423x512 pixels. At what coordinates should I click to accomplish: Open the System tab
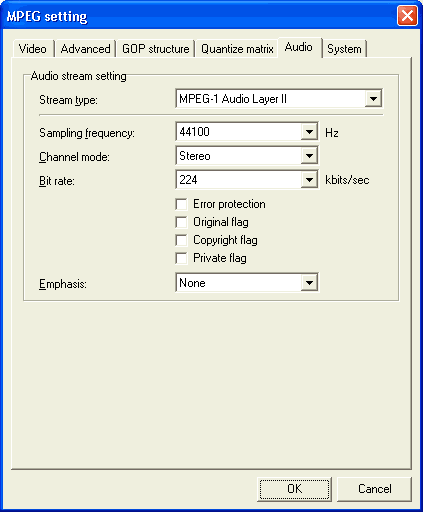[x=344, y=49]
